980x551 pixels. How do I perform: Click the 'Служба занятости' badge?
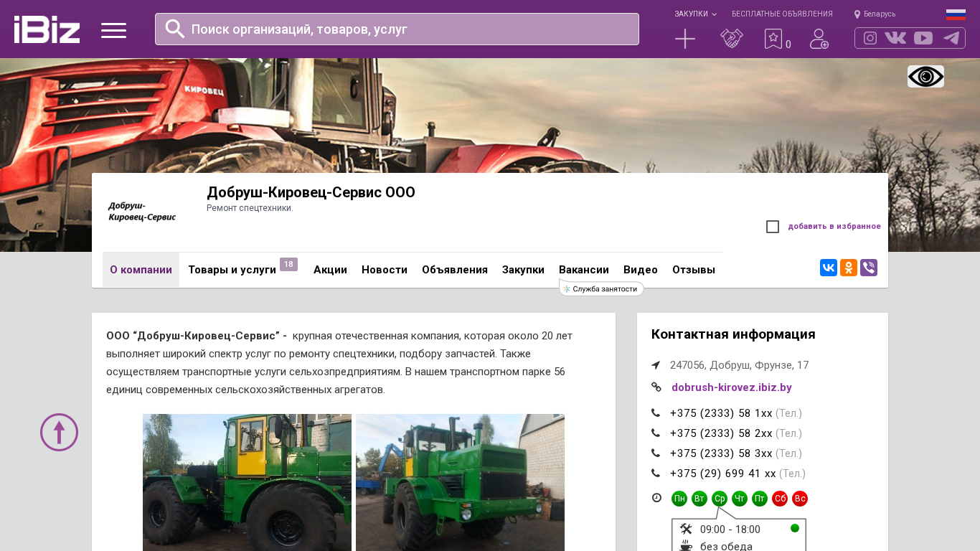click(x=601, y=288)
